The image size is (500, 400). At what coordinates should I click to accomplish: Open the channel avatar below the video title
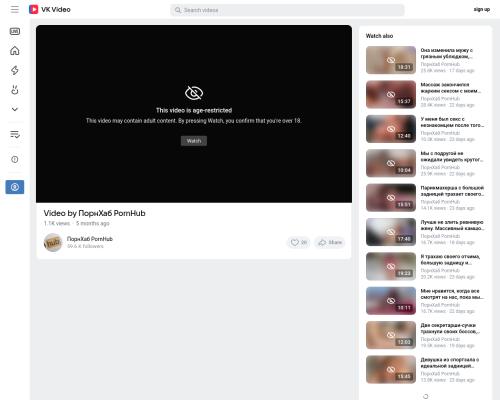[53, 242]
